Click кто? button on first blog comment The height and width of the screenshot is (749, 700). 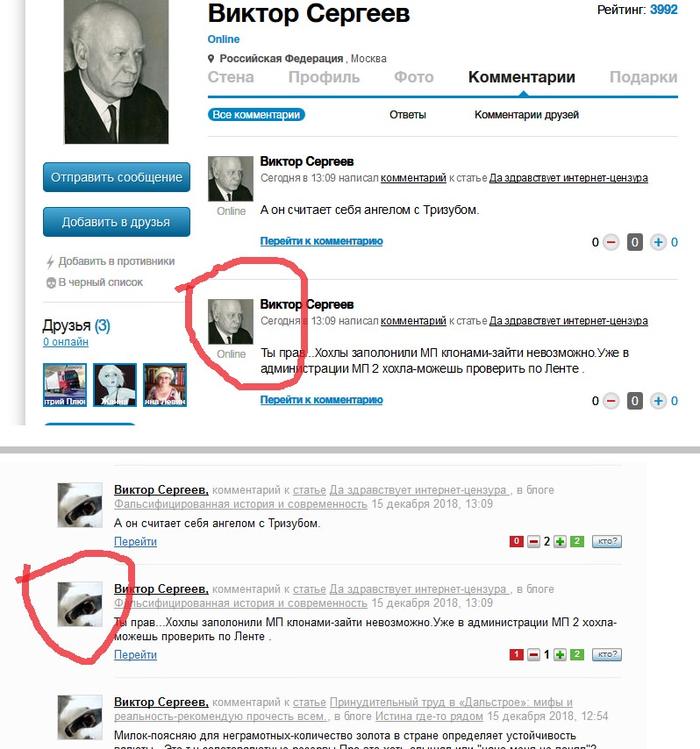[x=607, y=541]
